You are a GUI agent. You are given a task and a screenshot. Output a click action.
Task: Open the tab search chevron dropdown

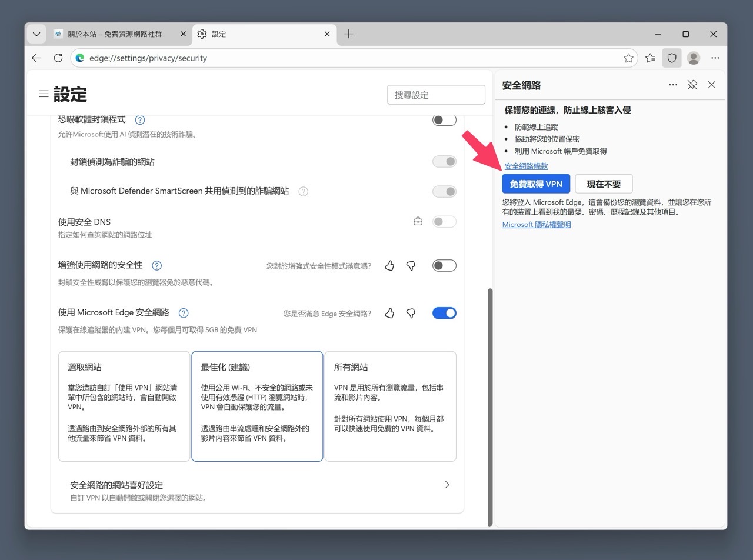(36, 34)
